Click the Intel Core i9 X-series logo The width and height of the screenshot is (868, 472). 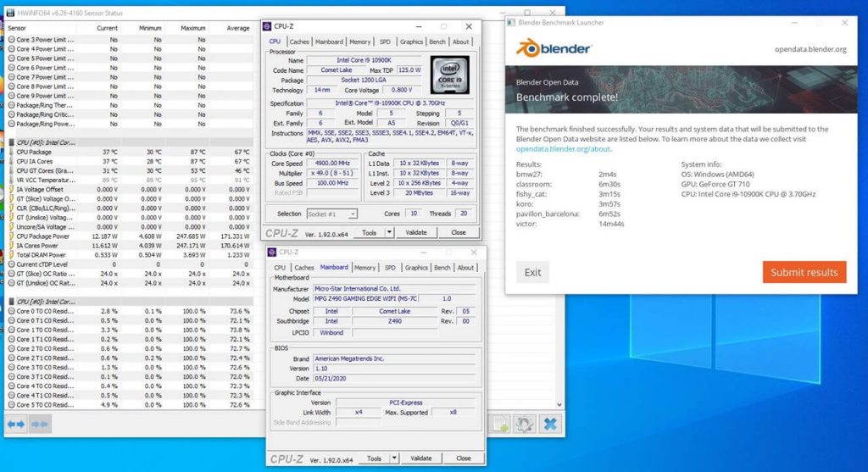(x=450, y=75)
